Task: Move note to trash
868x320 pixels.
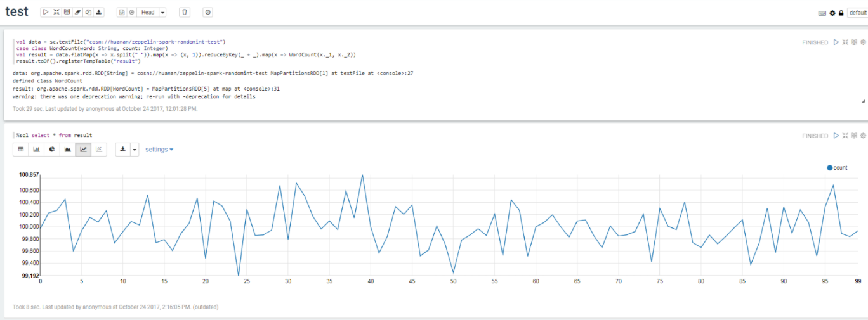Action: click(184, 12)
